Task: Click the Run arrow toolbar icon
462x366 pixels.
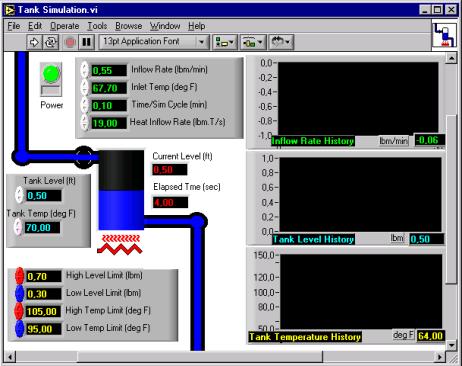Action: (x=34, y=42)
